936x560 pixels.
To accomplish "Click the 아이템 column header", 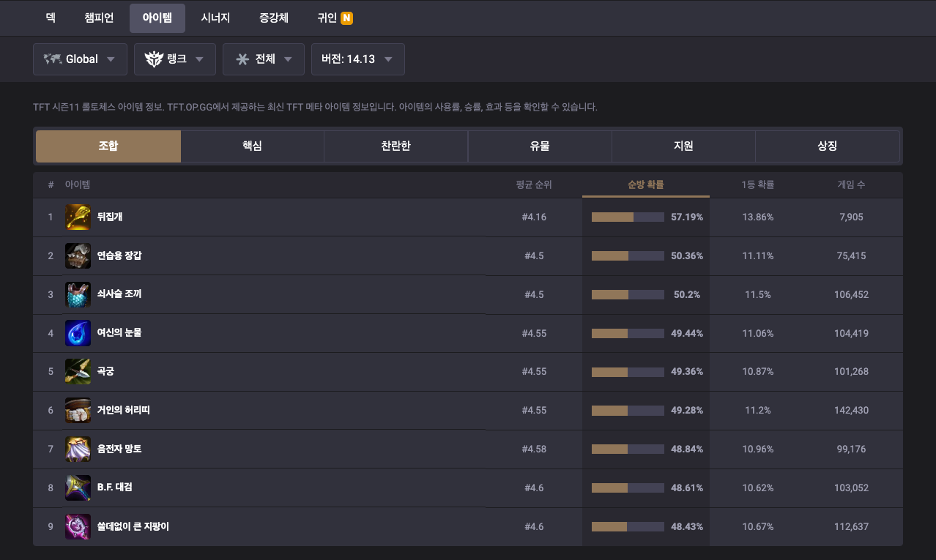I will [x=78, y=185].
